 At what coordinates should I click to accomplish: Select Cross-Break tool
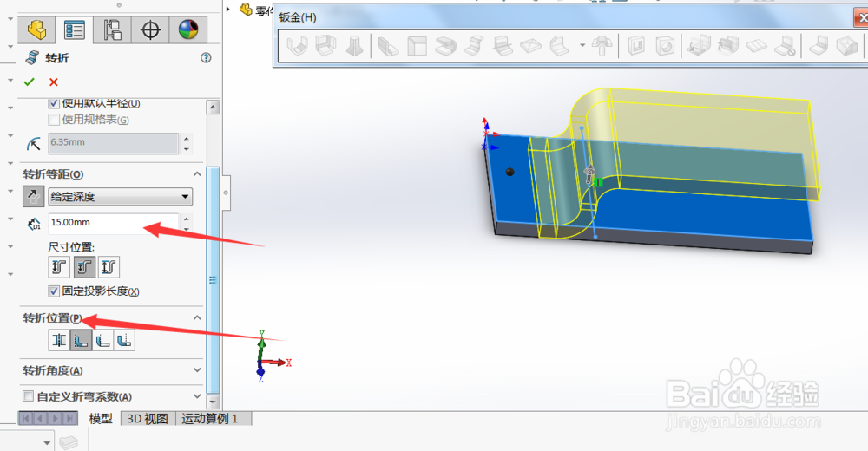tap(531, 46)
